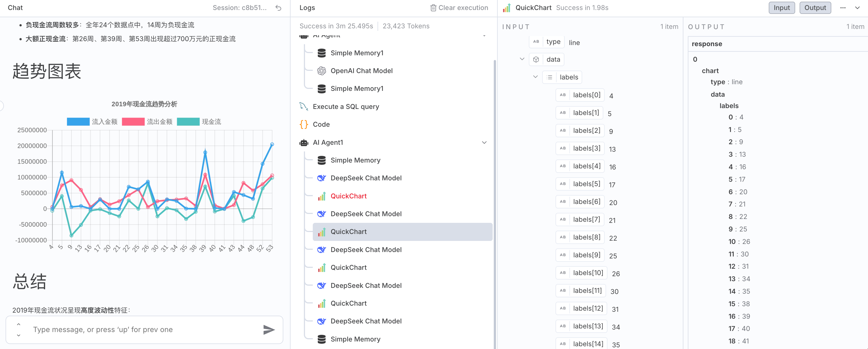Viewport: 868px width, 349px height.
Task: Click the red QuickChart log entry
Action: (348, 196)
